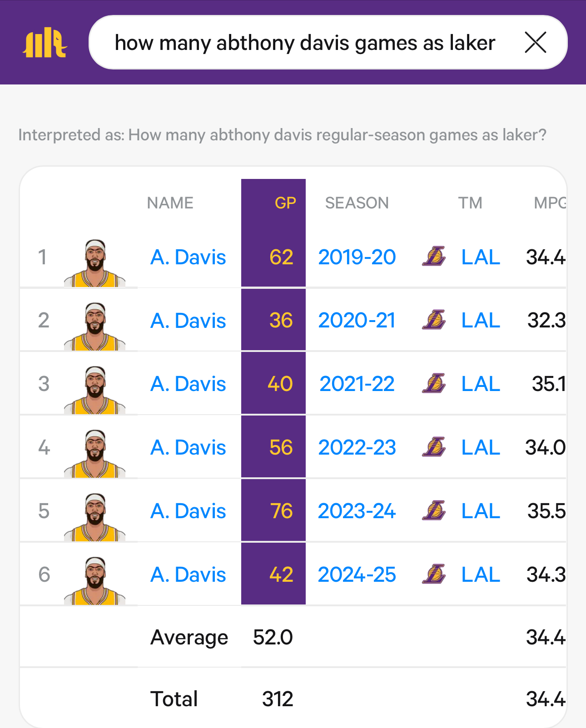The image size is (586, 728).
Task: Click the NAME column header
Action: (170, 203)
